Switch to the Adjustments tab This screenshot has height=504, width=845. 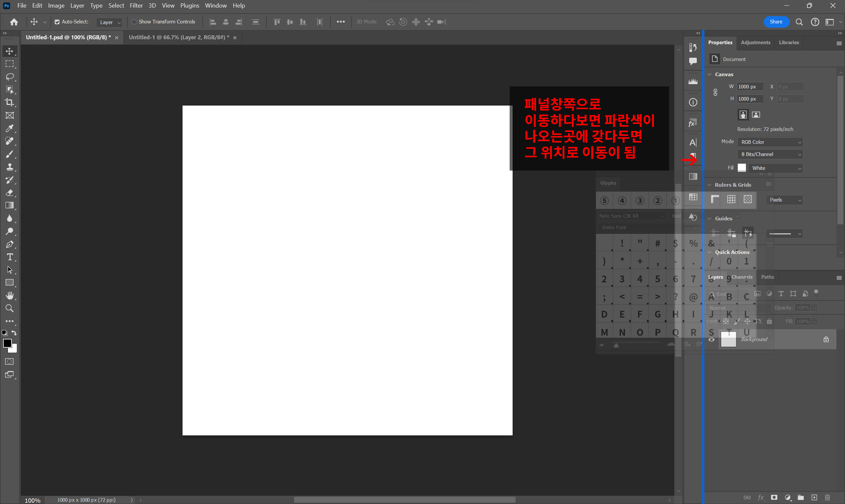pyautogui.click(x=755, y=43)
